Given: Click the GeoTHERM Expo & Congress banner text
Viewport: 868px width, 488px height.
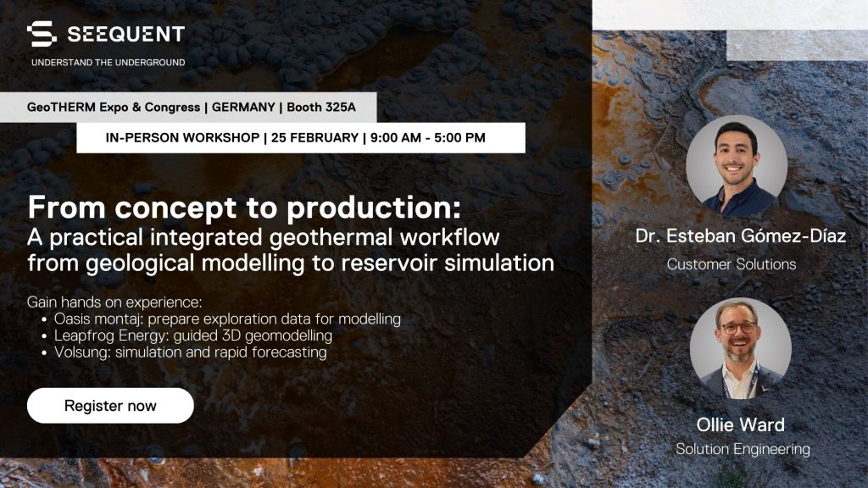Looking at the screenshot, I should coord(191,108).
